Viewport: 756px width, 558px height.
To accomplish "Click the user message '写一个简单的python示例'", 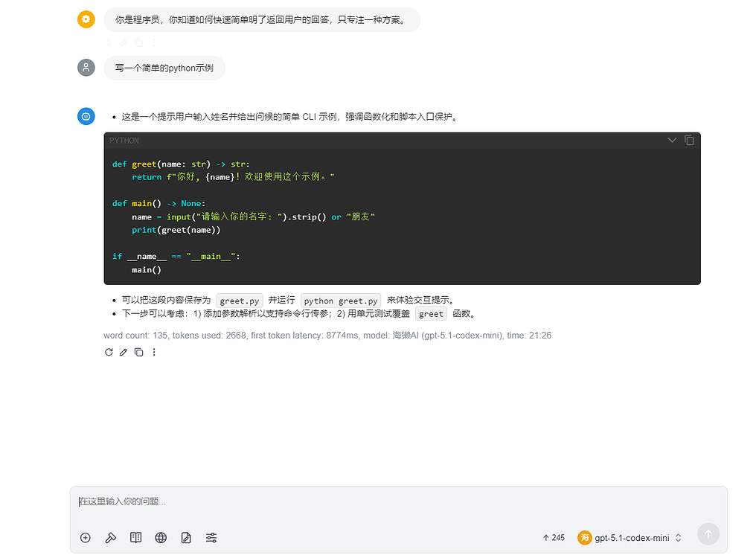I will (164, 68).
